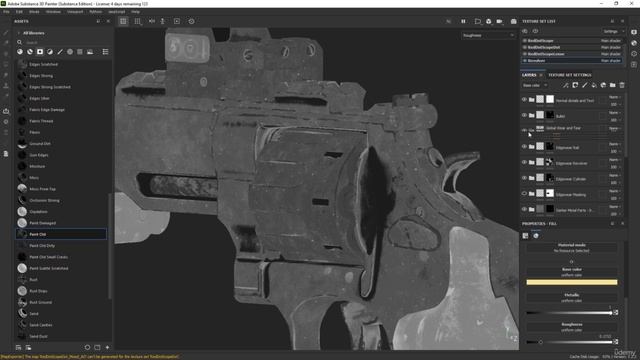Image resolution: width=640 pixels, height=360 pixels.
Task: Add effect wand icon in Layers toolbar
Action: click(566, 85)
